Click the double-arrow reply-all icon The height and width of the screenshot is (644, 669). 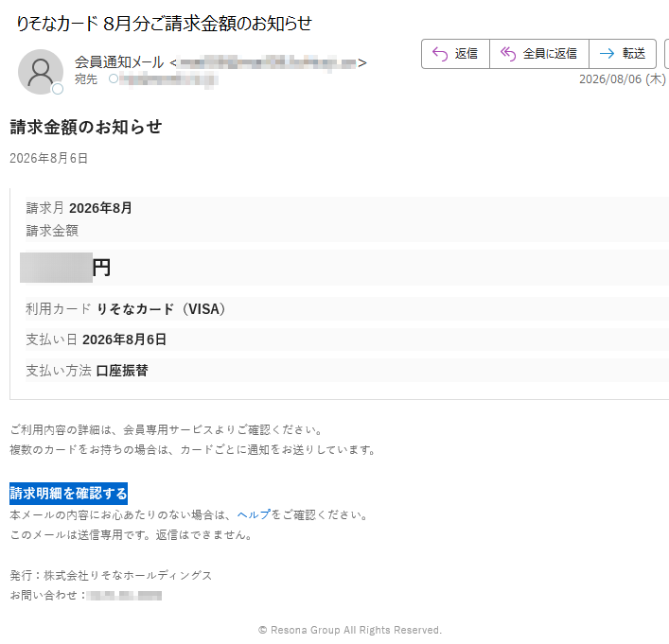[x=508, y=54]
